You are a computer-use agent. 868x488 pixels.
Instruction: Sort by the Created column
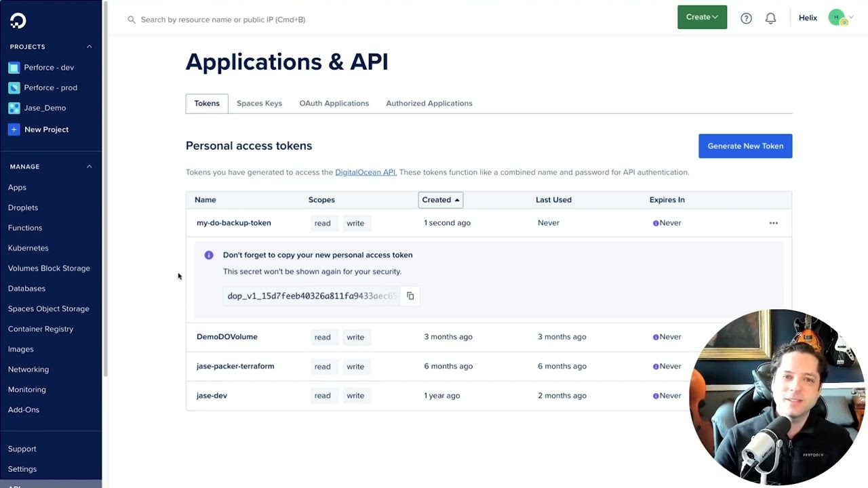(x=440, y=200)
